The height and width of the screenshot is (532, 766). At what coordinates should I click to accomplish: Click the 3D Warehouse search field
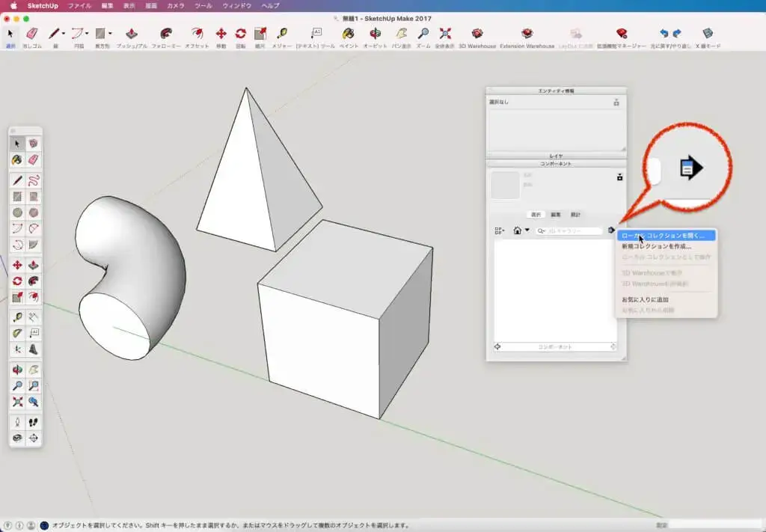pyautogui.click(x=569, y=230)
